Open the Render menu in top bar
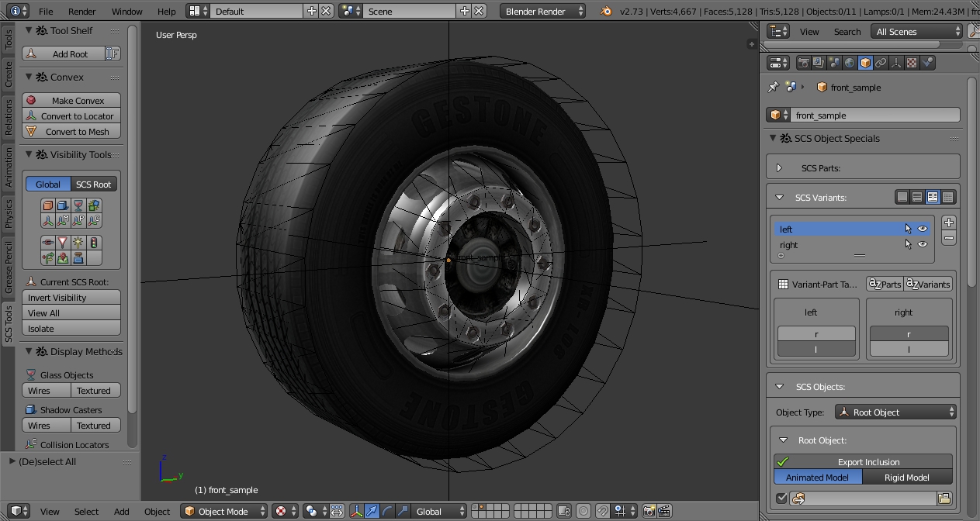980x521 pixels. click(81, 12)
